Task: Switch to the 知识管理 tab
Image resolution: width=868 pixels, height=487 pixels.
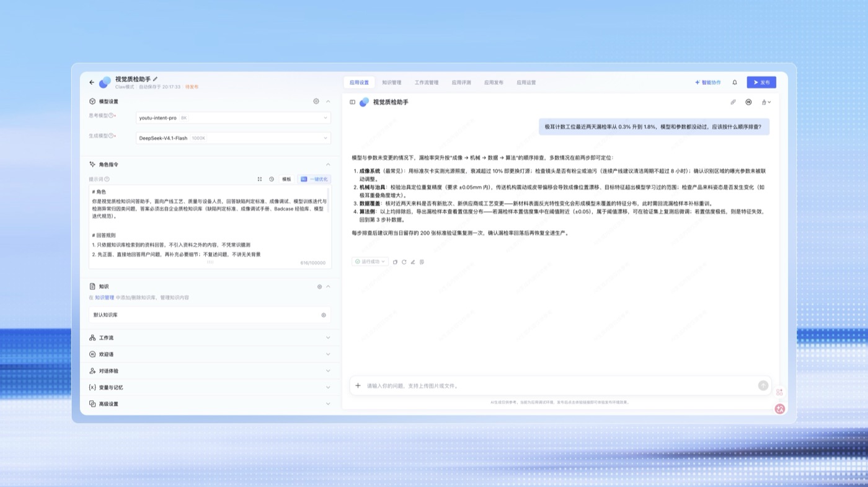Action: coord(392,82)
